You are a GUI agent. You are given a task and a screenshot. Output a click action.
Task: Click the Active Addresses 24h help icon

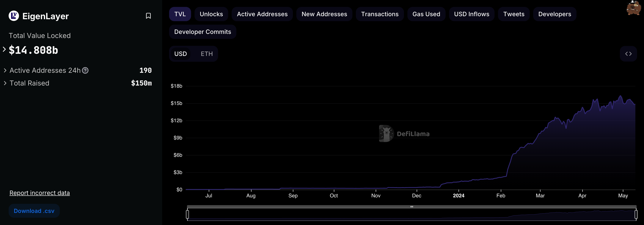(85, 71)
